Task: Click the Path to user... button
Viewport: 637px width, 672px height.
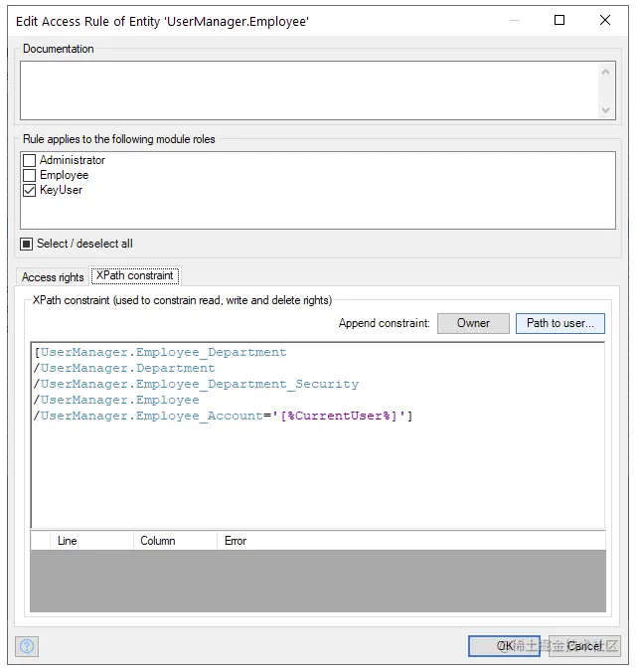Action: pos(559,323)
